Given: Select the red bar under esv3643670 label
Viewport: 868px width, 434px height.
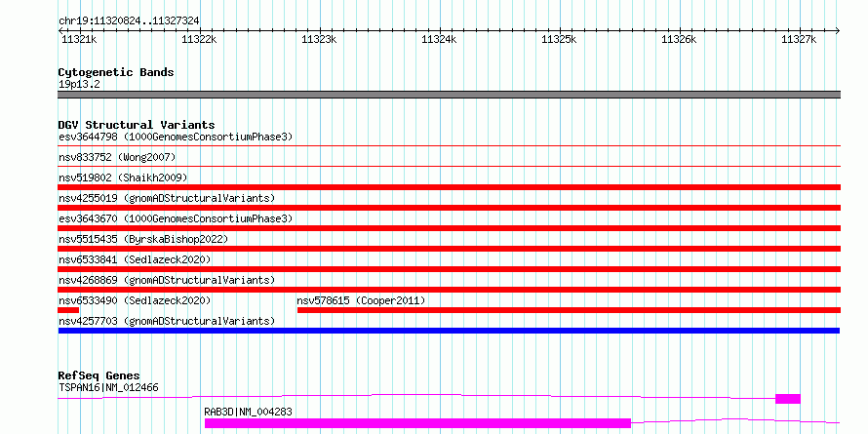Looking at the screenshot, I should coord(449,228).
